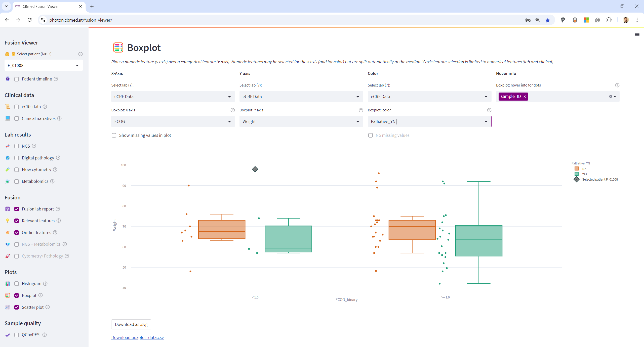644x347 pixels.
Task: Click help icon next to Patient timeline
Action: point(56,79)
